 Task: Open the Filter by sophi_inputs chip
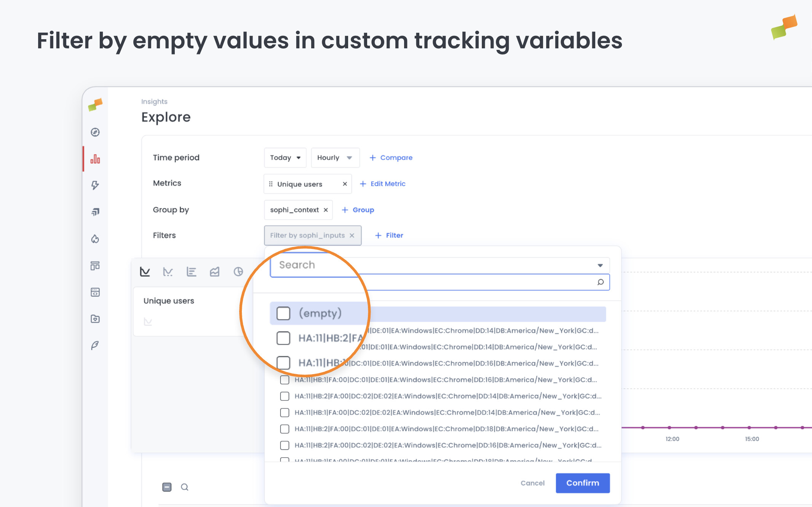point(307,235)
